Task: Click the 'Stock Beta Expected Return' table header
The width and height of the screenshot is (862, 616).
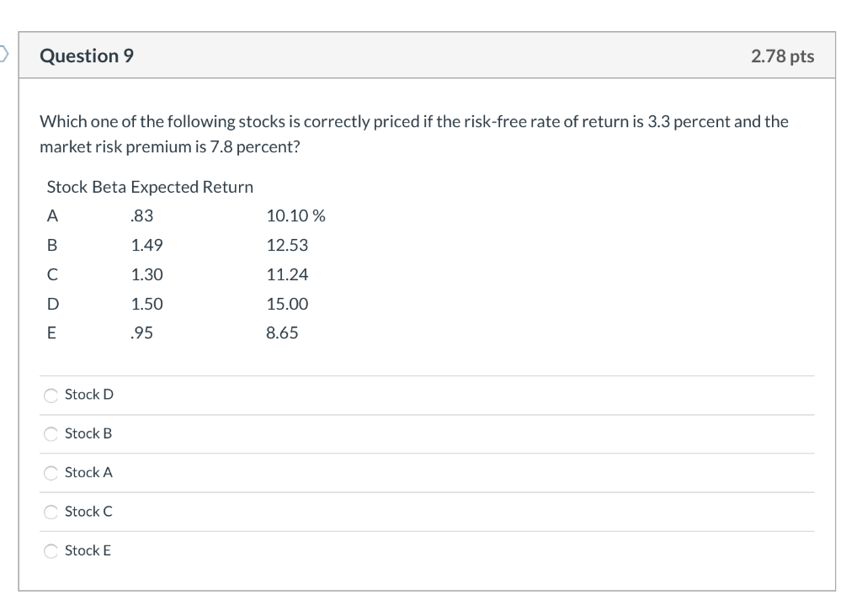Action: [x=150, y=187]
